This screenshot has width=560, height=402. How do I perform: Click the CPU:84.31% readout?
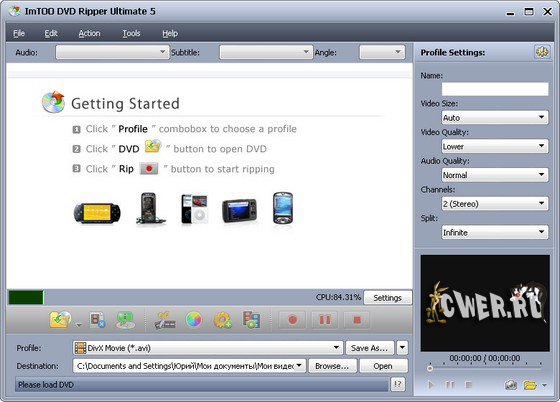tap(338, 297)
